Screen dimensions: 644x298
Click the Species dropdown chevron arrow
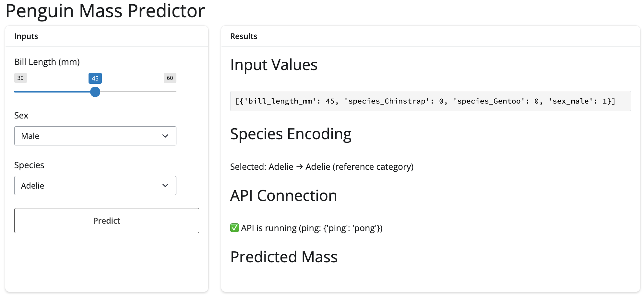tap(165, 186)
